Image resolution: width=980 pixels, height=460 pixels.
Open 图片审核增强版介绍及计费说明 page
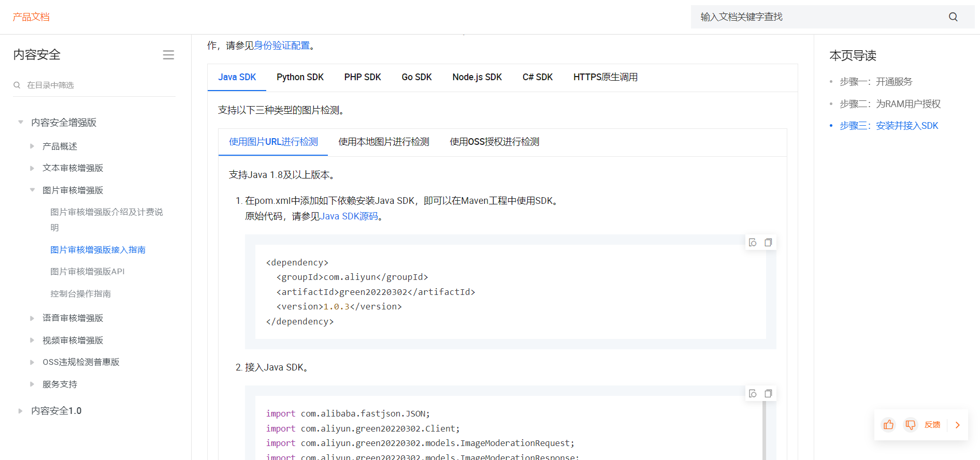tap(107, 220)
